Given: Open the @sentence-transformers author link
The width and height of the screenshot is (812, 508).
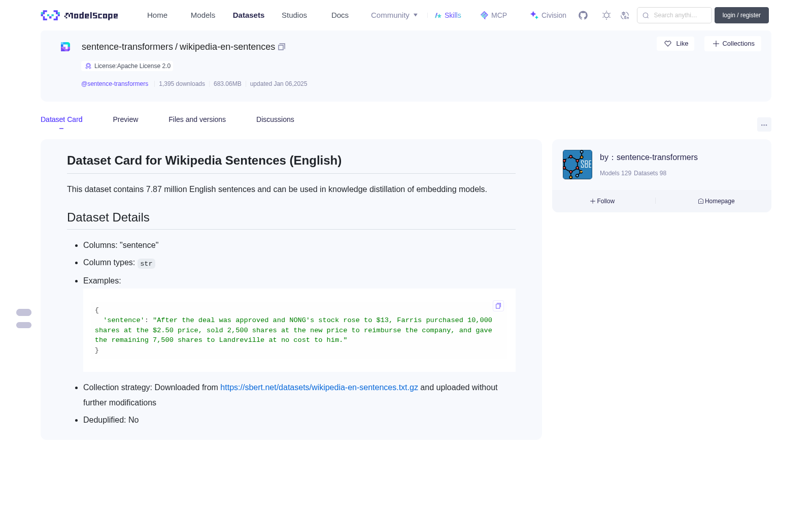Looking at the screenshot, I should coord(115,84).
